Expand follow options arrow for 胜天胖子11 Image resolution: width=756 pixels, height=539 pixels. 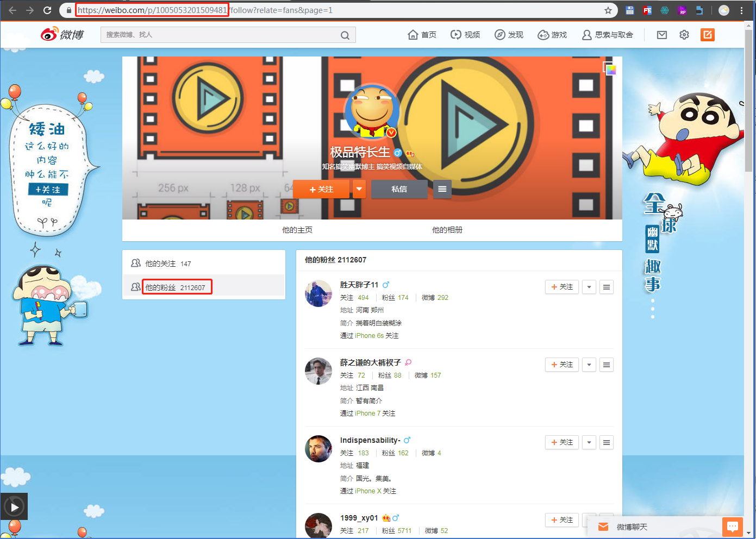click(x=589, y=287)
